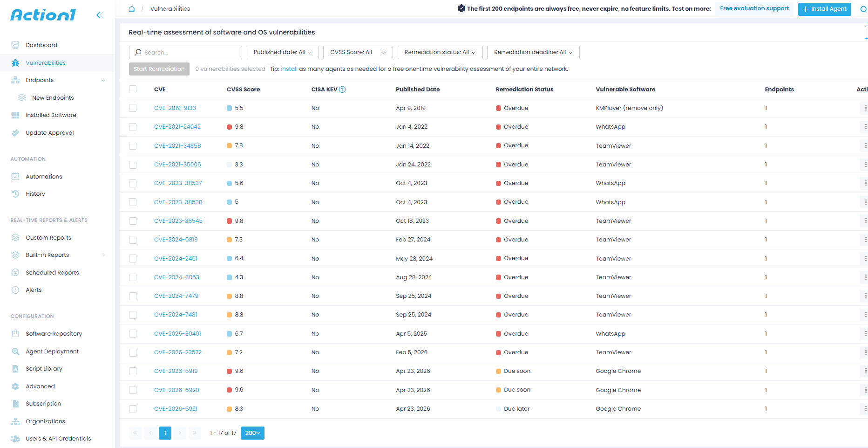Select the CVE-2026-6919 checkbox
The height and width of the screenshot is (448, 868).
click(133, 371)
